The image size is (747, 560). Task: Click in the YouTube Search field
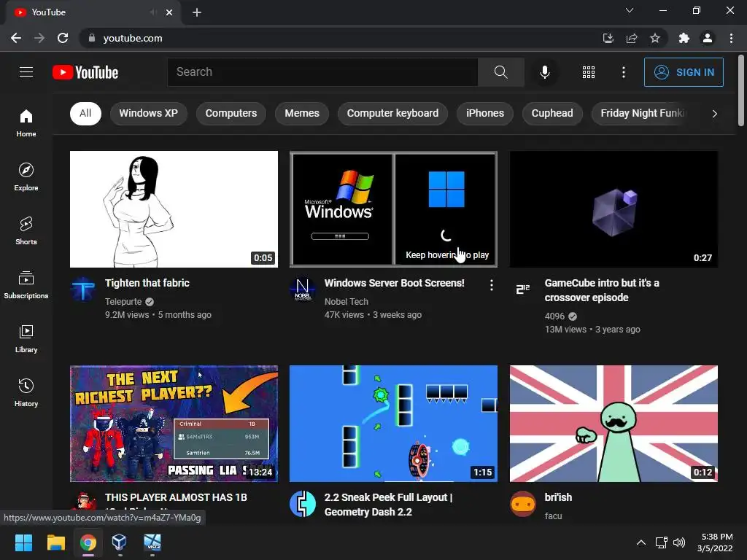click(x=322, y=72)
